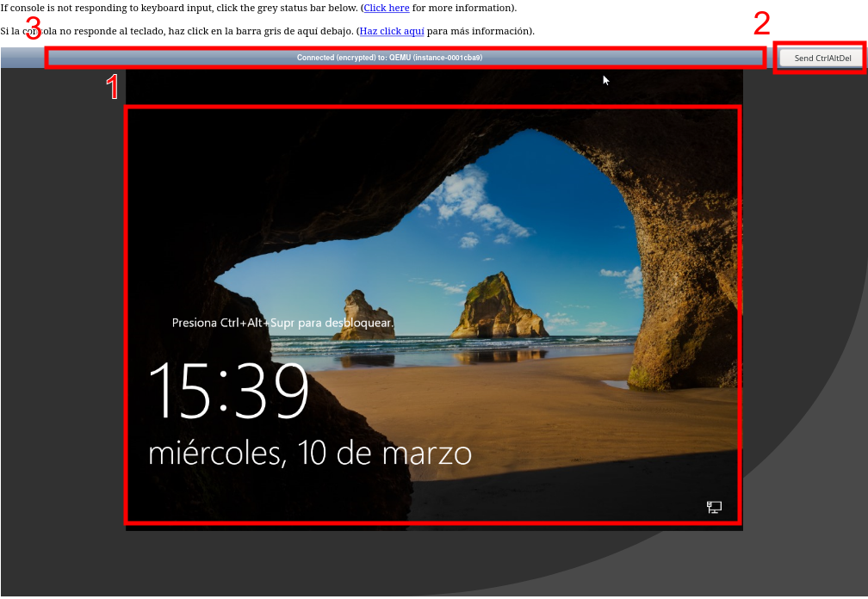The image size is (868, 599).
Task: Click the grey Connected (encrypted) status bar
Action: 405,58
